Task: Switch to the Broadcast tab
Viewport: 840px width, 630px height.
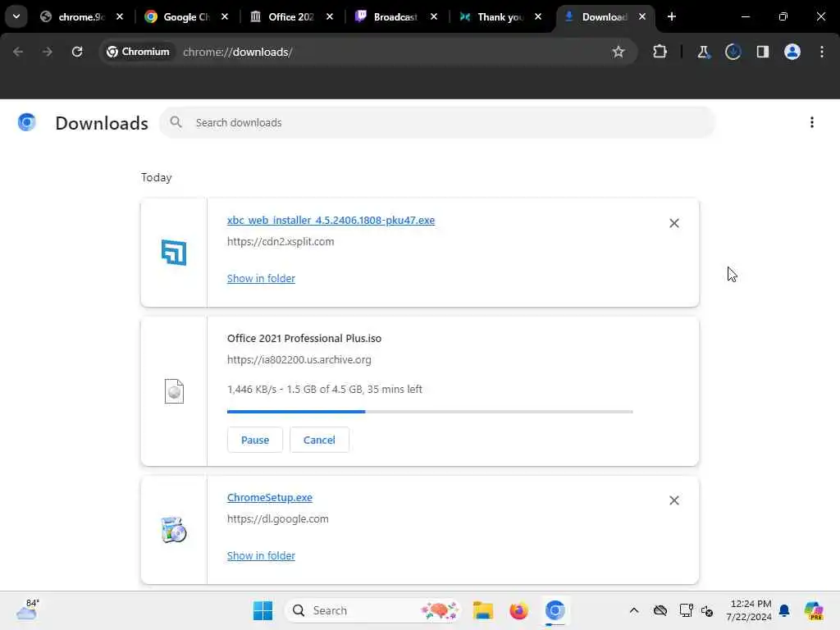Action: [x=395, y=17]
